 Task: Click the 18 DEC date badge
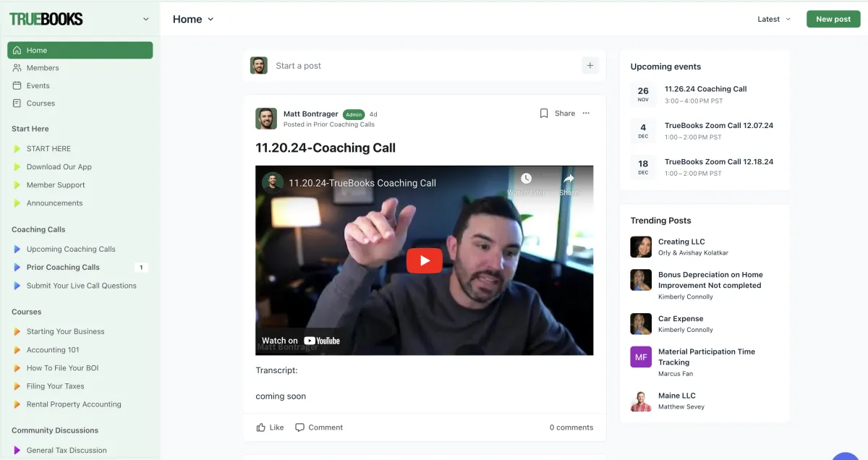pyautogui.click(x=643, y=167)
